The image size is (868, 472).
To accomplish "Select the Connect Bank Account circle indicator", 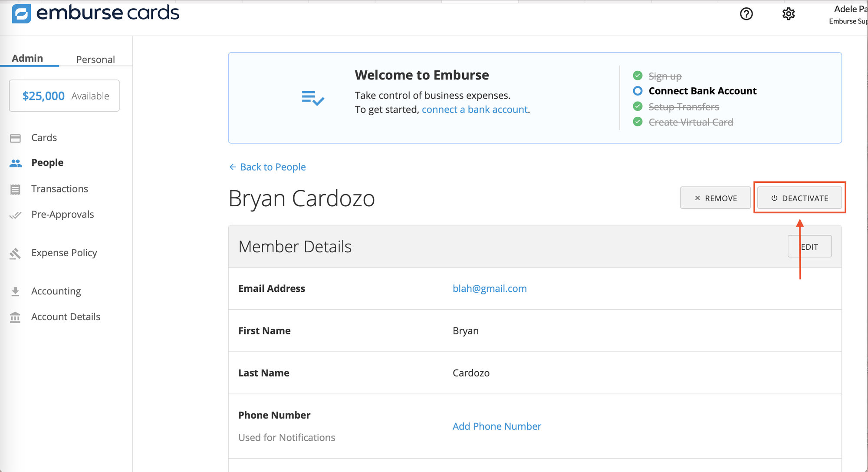I will pyautogui.click(x=637, y=91).
